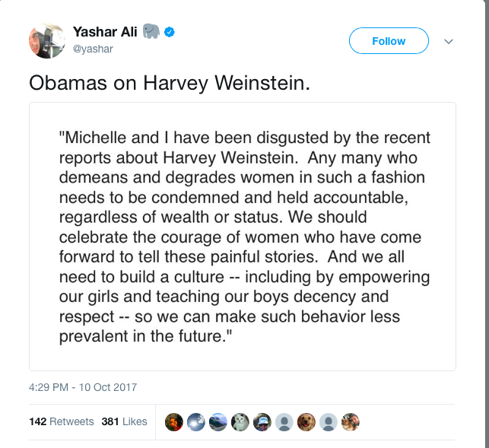489x448 pixels.
Task: Open the 4:29 PM - 10 Oct 2017 timestamp
Action: pyautogui.click(x=83, y=387)
